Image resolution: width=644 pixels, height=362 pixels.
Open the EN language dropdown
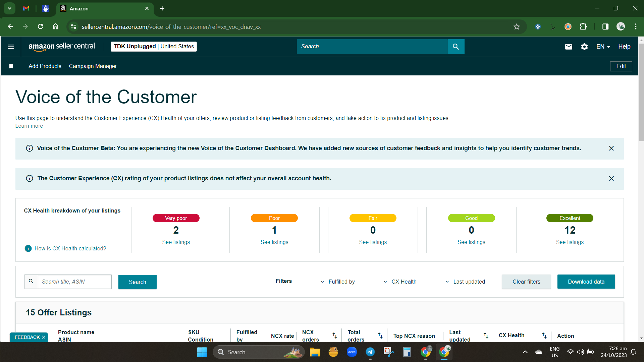[x=603, y=47]
